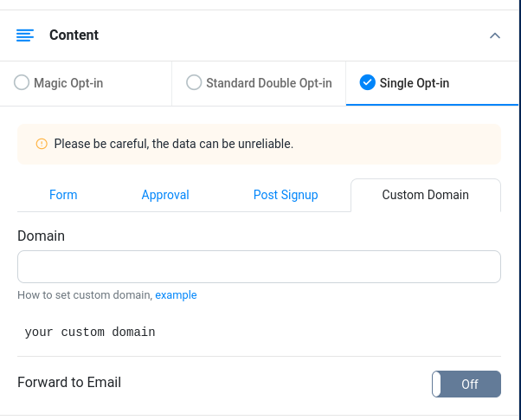
Task: Focus the Domain text input field
Action: tap(259, 267)
